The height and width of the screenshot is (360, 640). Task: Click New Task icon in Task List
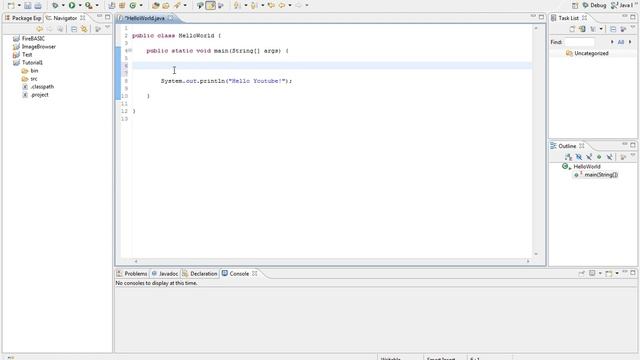572,29
